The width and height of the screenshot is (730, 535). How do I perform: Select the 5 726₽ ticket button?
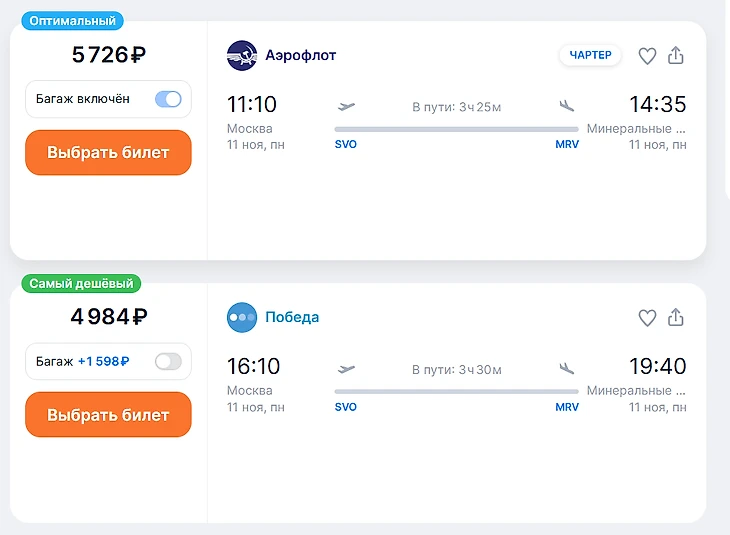pos(108,153)
